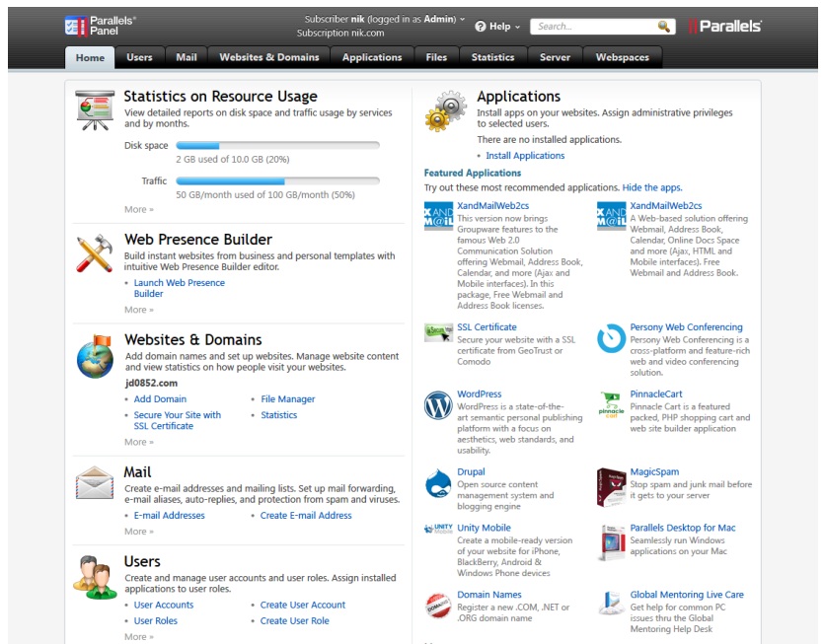Open the Webspaces tab
The height and width of the screenshot is (644, 825).
(x=623, y=57)
